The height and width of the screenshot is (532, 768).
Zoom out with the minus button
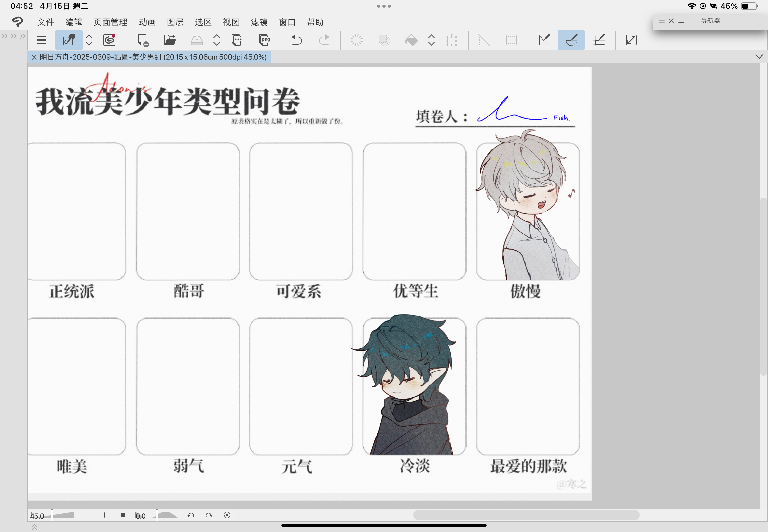[x=87, y=515]
